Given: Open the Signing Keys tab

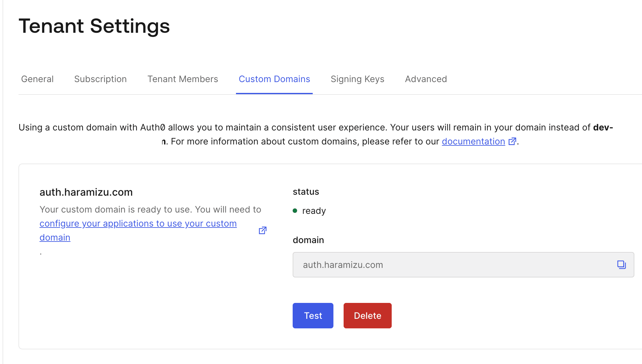Looking at the screenshot, I should click(357, 79).
